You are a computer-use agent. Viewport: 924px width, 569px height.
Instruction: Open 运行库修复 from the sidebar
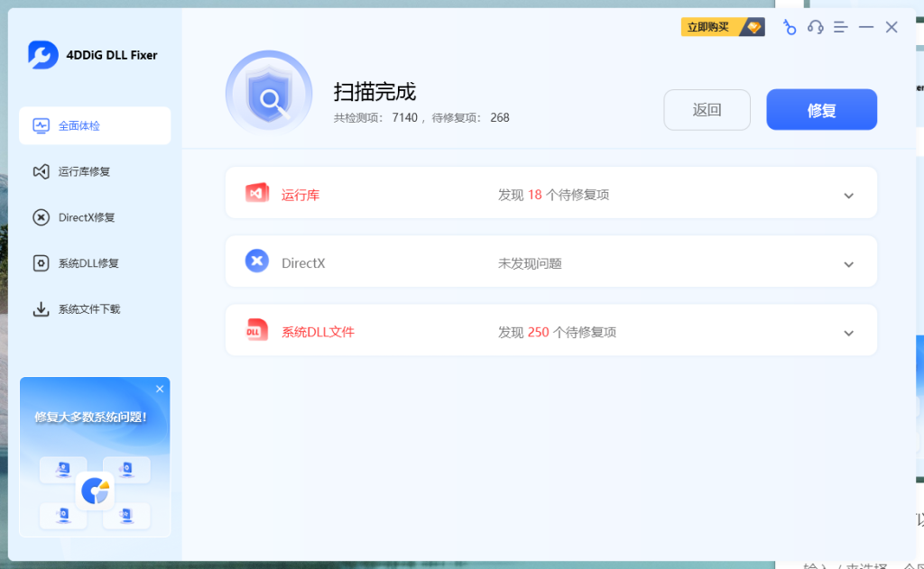(x=78, y=171)
